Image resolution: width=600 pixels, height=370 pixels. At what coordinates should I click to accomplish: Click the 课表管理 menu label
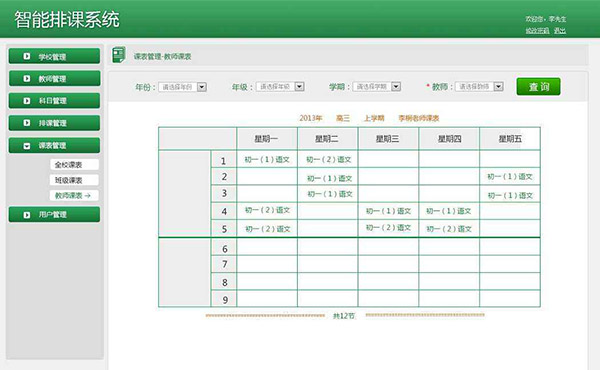(x=52, y=145)
